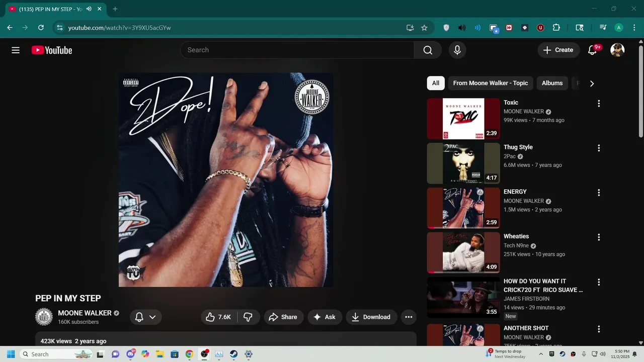Screen dimensions: 644x362
Task: Open the blue sound waves extension
Action: coord(477,28)
